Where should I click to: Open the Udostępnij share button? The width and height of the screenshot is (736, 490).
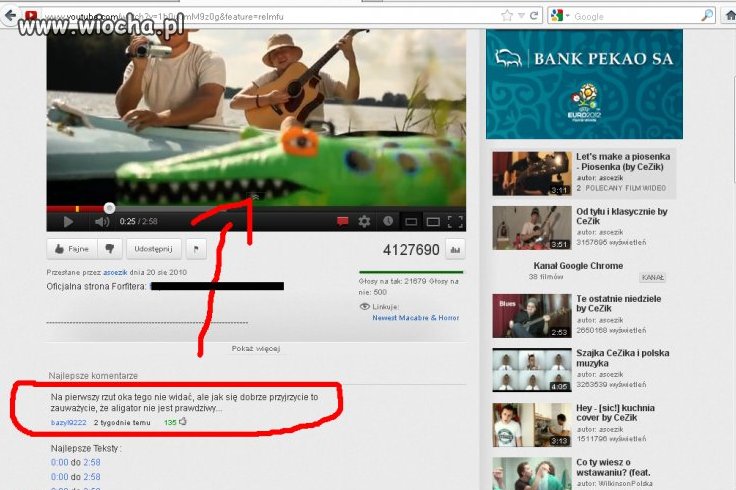pyautogui.click(x=153, y=249)
